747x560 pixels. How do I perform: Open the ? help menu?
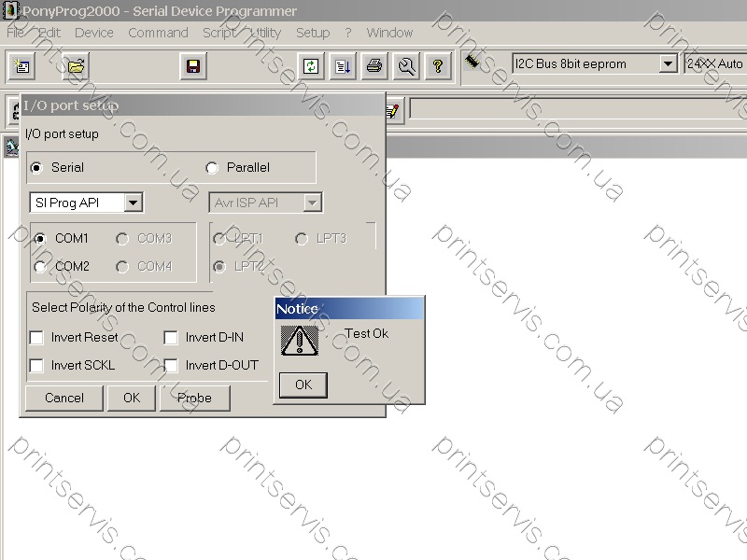pos(348,33)
